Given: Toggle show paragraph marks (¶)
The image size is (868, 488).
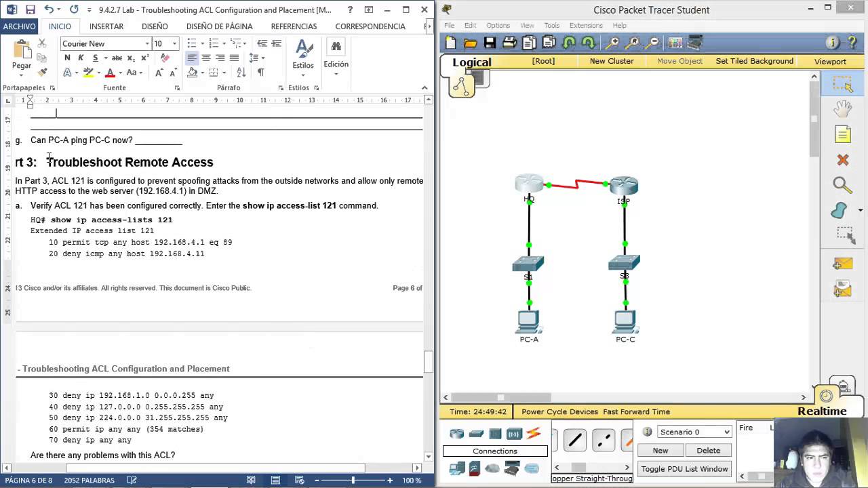Looking at the screenshot, I should [260, 73].
